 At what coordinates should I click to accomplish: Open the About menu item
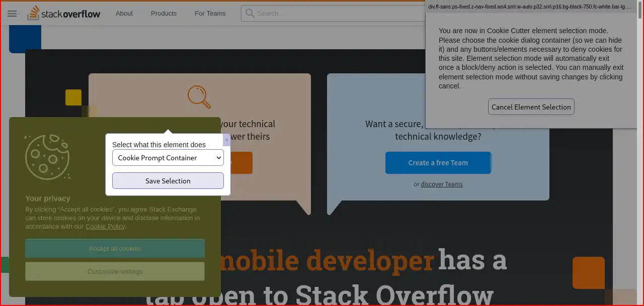124,14
